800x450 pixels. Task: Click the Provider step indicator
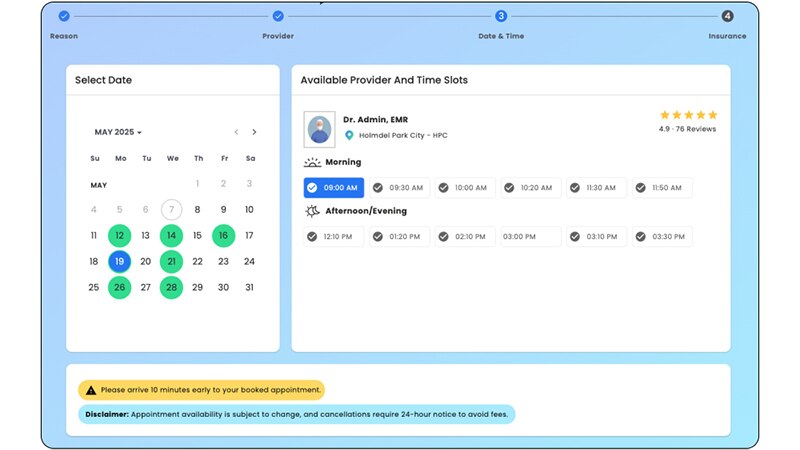(278, 16)
